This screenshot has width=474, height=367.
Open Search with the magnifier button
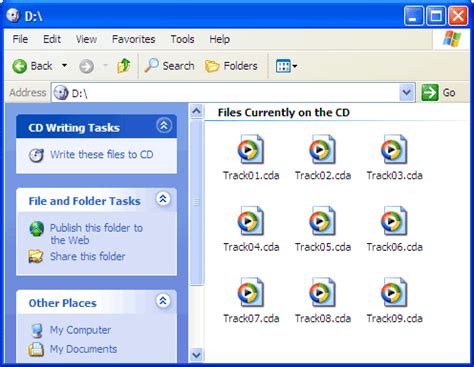click(x=169, y=66)
